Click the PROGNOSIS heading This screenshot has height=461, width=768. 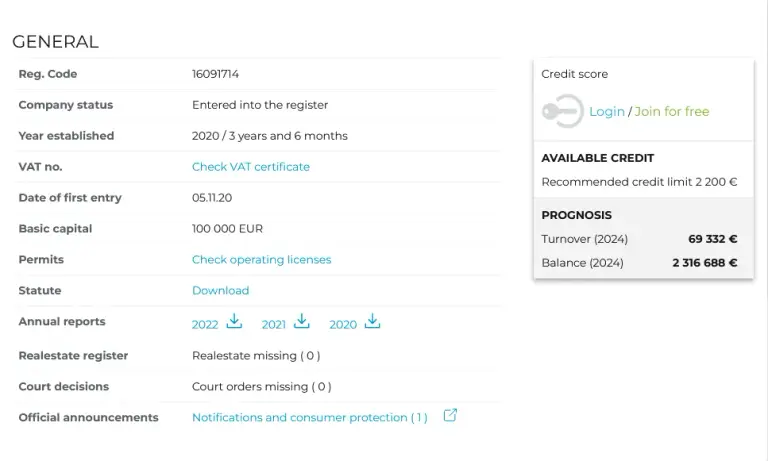pyautogui.click(x=576, y=216)
